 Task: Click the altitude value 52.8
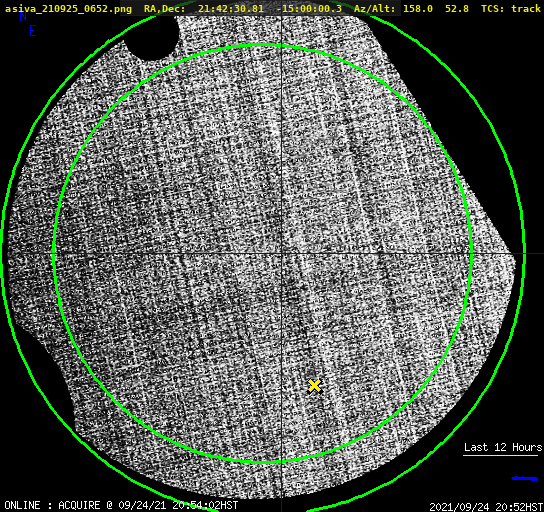[457, 9]
